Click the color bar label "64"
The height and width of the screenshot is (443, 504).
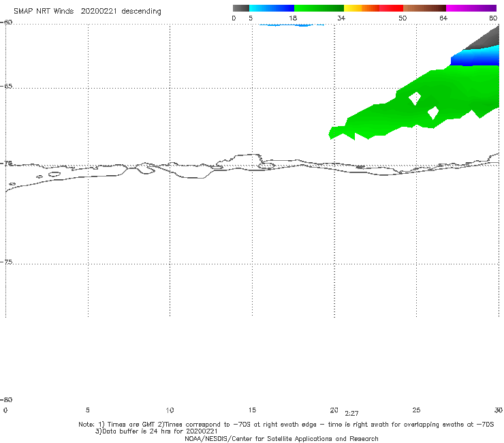point(443,18)
